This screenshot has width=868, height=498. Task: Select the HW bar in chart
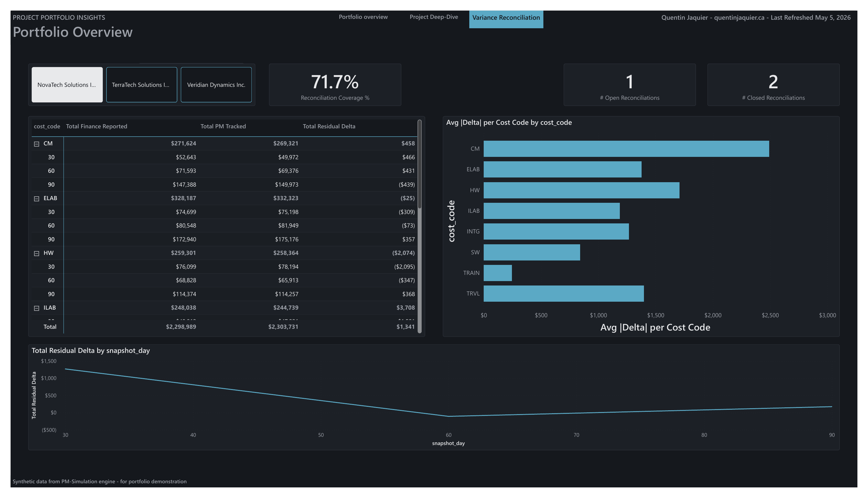pos(581,190)
